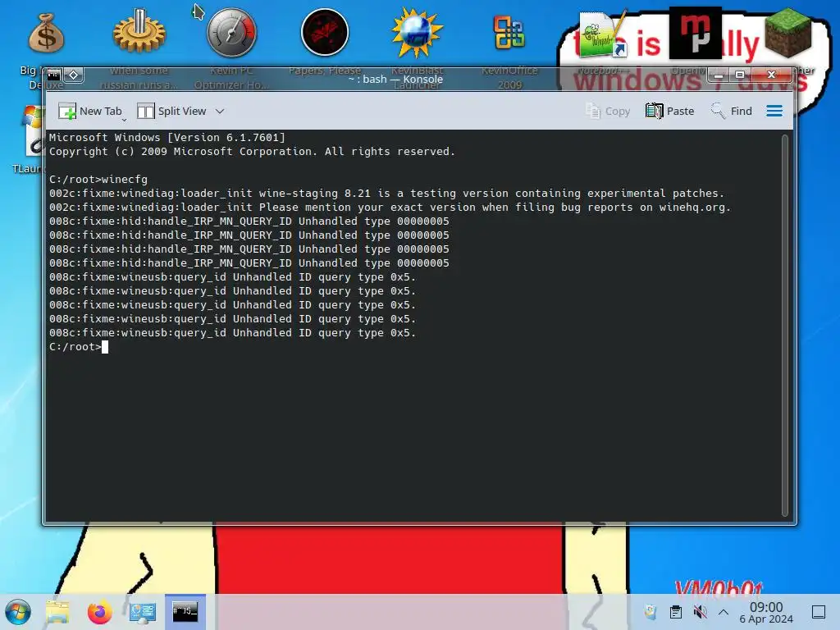Image resolution: width=840 pixels, height=630 pixels.
Task: Expand the hidden system tray icons arrow
Action: 724,612
